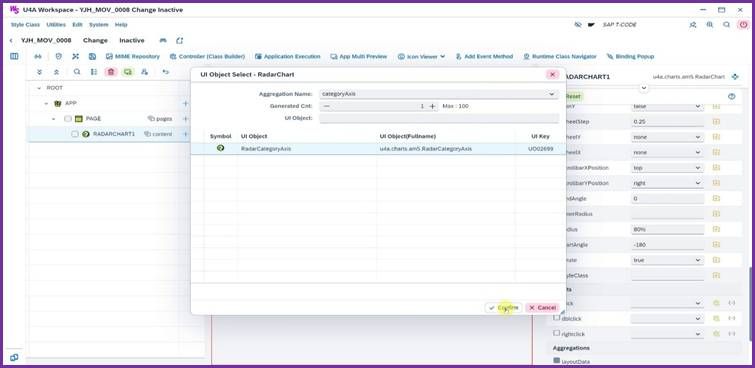Launch Application Execution
Screen dimensions: 755x368
[x=287, y=56]
